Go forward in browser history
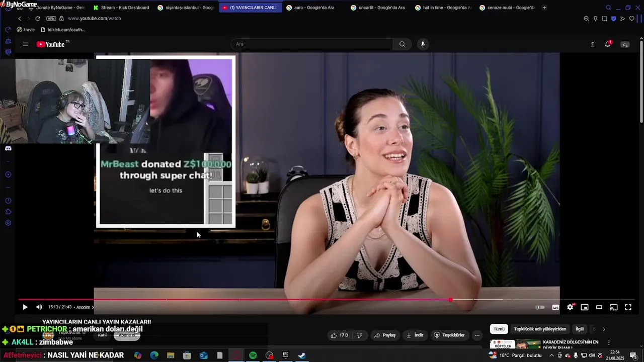The width and height of the screenshot is (644, 362). point(29,19)
